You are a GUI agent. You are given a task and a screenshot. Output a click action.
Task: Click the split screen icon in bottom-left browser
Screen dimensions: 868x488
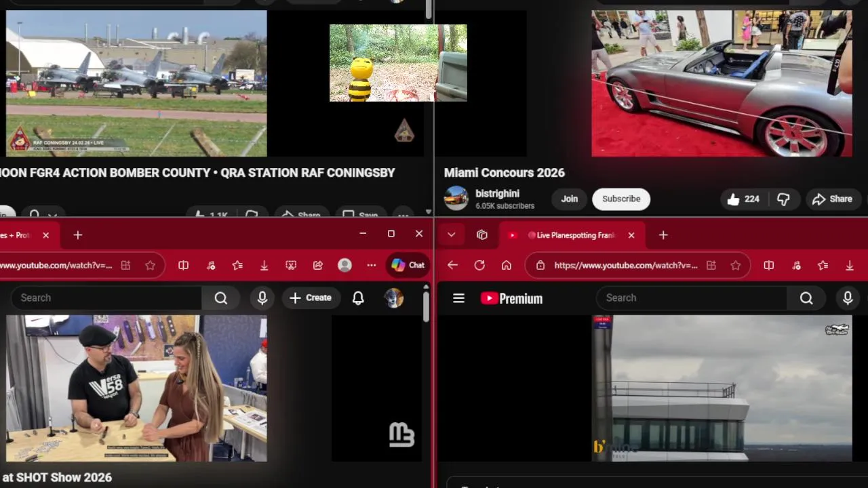click(183, 266)
